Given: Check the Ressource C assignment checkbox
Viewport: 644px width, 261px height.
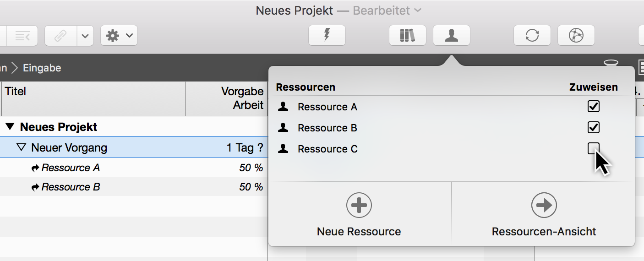Looking at the screenshot, I should tap(593, 148).
